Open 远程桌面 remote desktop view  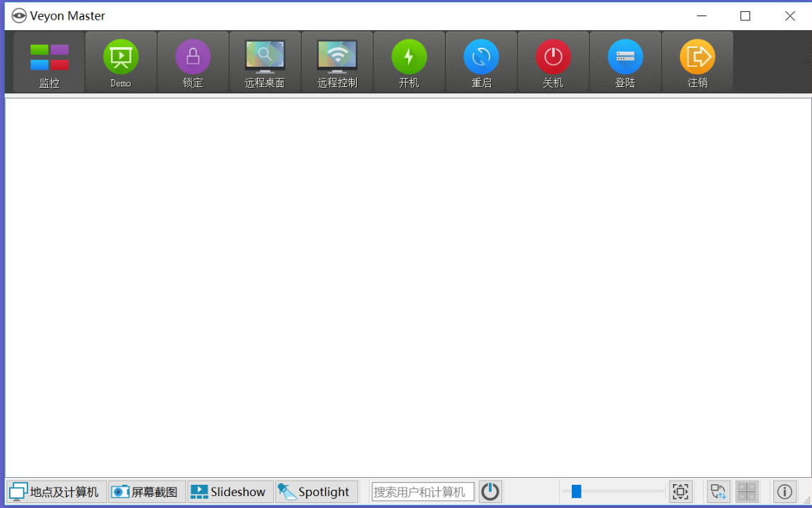click(x=265, y=62)
